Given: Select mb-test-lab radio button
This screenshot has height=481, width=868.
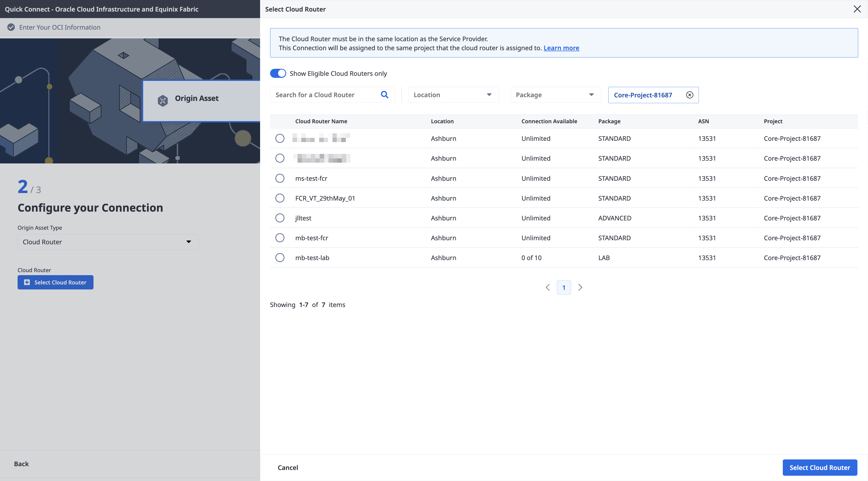Looking at the screenshot, I should click(280, 258).
